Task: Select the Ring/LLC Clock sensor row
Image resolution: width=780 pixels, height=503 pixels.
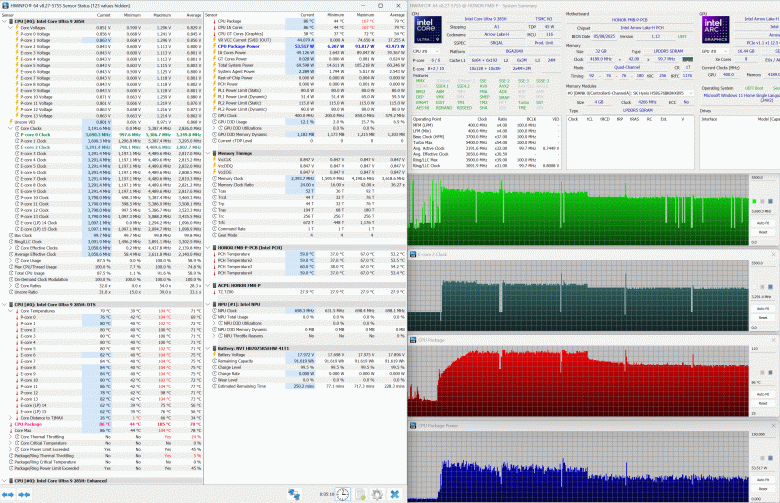Action: tap(101, 242)
